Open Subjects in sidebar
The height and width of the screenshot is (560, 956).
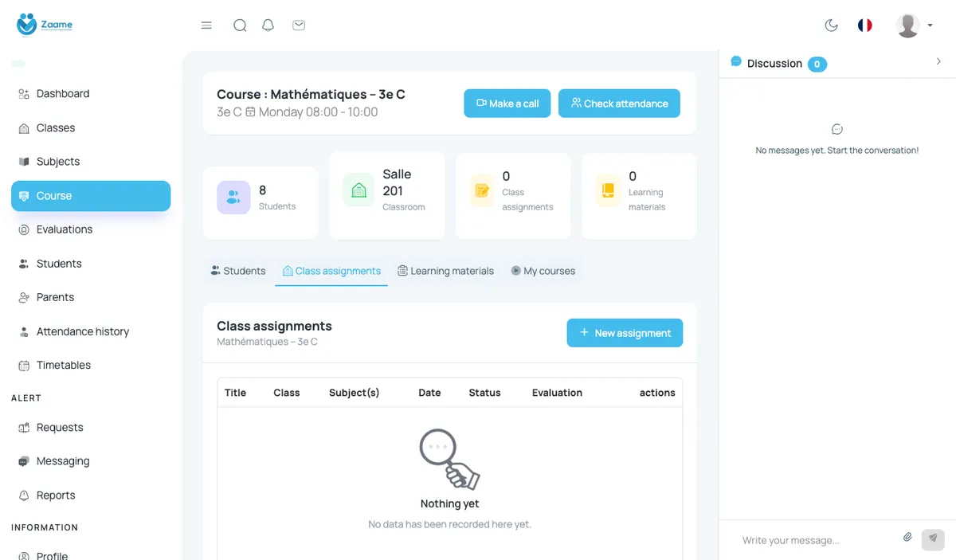point(91,162)
